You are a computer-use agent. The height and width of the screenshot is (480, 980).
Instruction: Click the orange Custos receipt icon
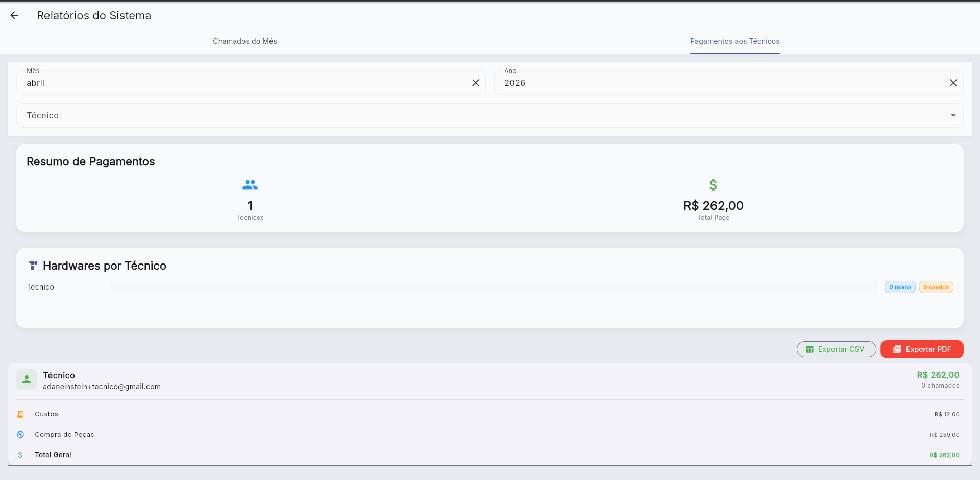coord(20,414)
